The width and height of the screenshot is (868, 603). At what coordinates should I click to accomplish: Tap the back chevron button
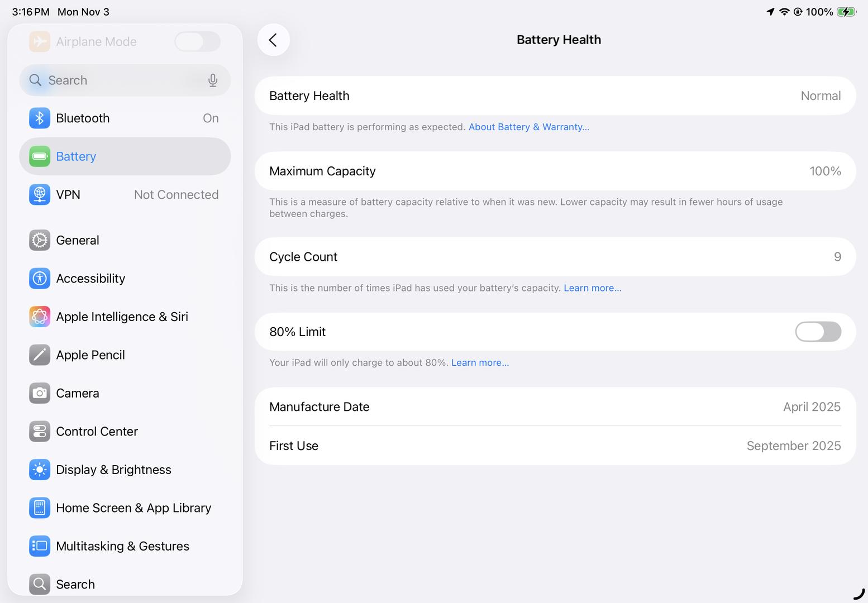point(273,40)
